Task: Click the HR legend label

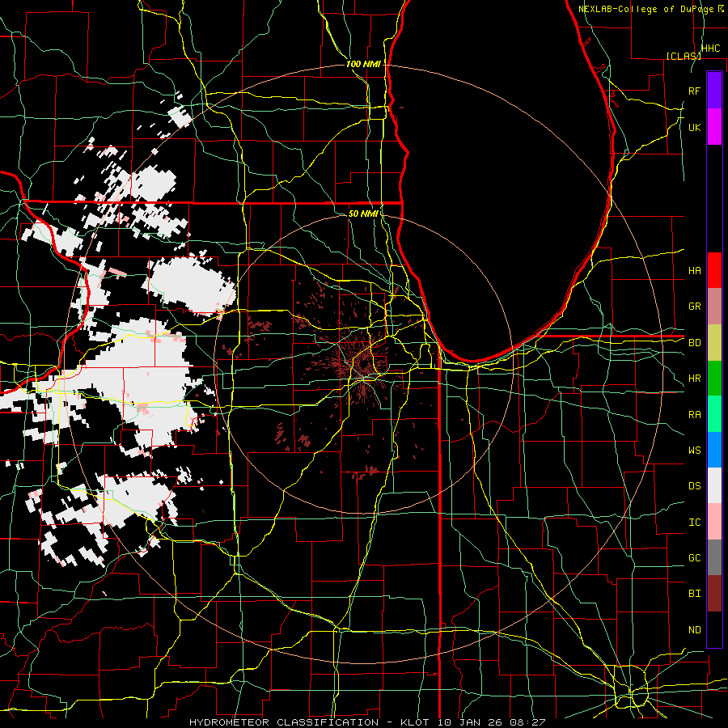Action: click(694, 379)
